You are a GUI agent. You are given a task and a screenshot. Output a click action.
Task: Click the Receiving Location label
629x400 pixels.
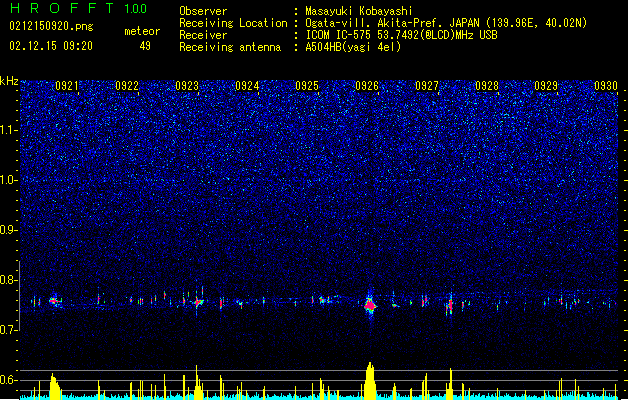pyautogui.click(x=233, y=23)
